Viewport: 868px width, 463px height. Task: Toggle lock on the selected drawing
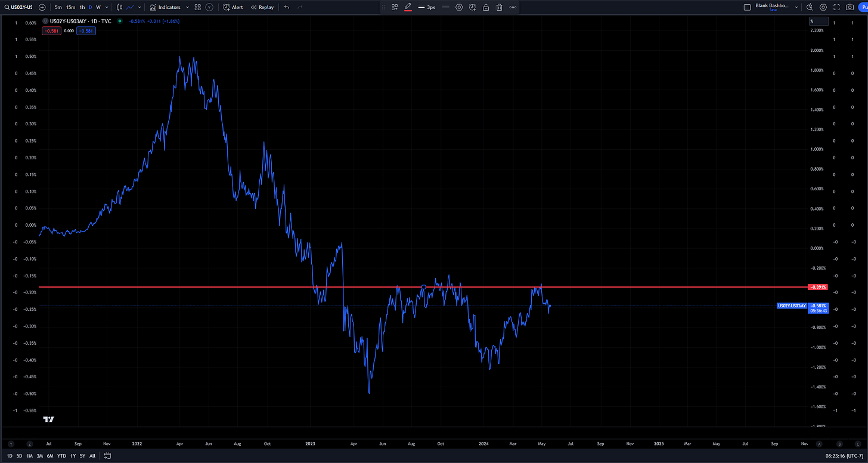coord(486,7)
